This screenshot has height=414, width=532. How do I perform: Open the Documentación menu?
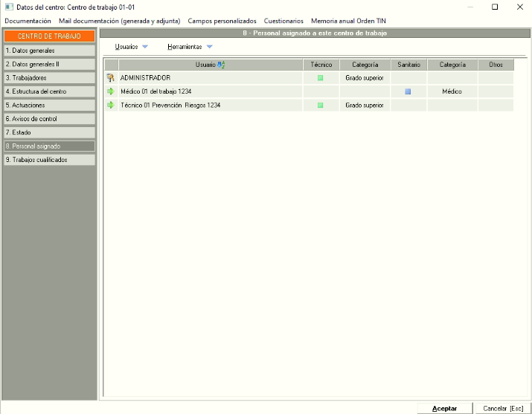click(x=28, y=21)
